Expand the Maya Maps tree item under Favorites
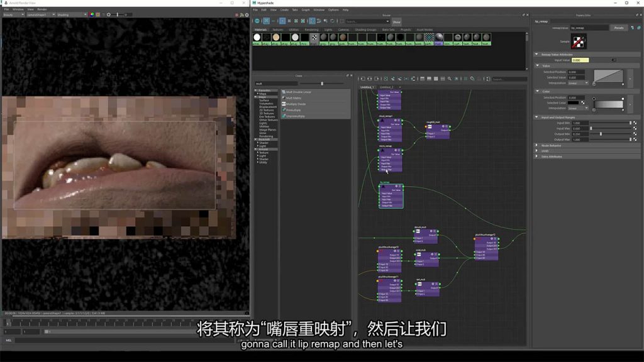The width and height of the screenshot is (644, 362). tap(258, 94)
